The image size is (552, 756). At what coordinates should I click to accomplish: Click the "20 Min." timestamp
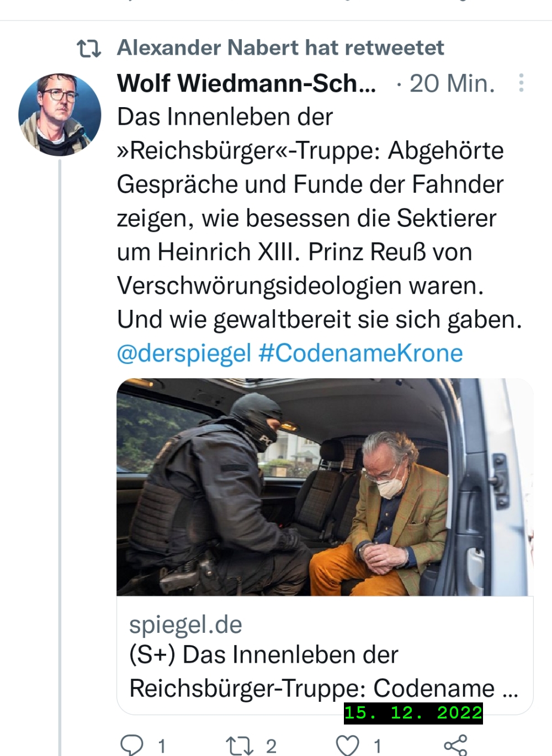[452, 83]
